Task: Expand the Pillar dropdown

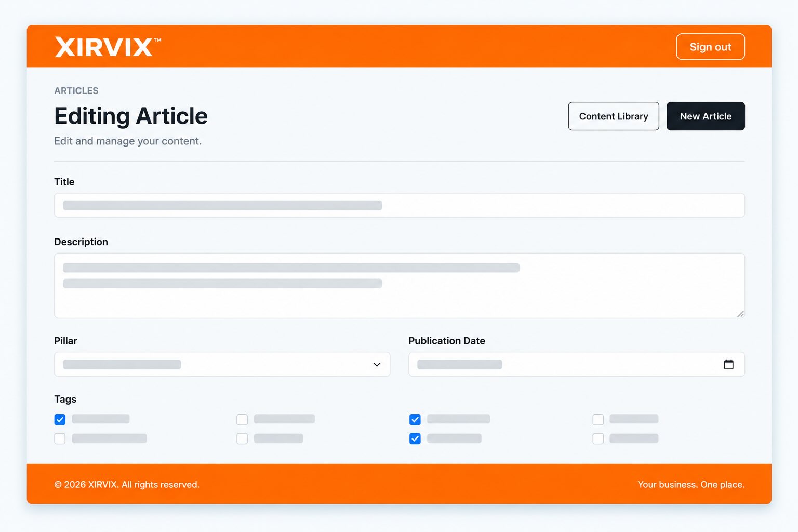Action: coord(222,364)
